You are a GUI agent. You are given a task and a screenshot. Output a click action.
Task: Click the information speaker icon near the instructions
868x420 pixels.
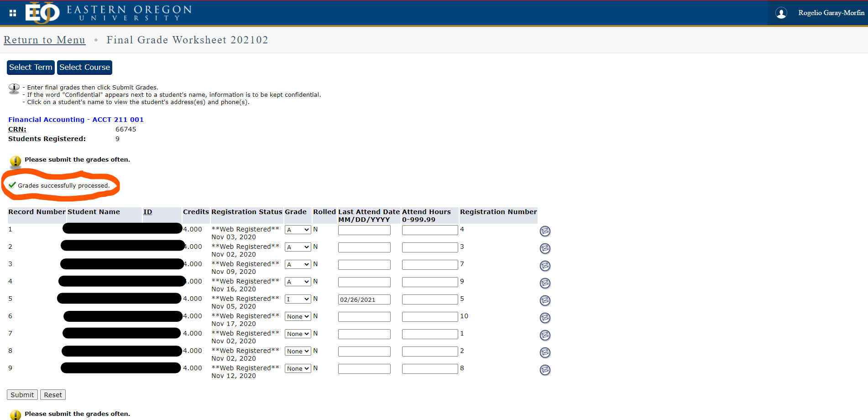14,88
